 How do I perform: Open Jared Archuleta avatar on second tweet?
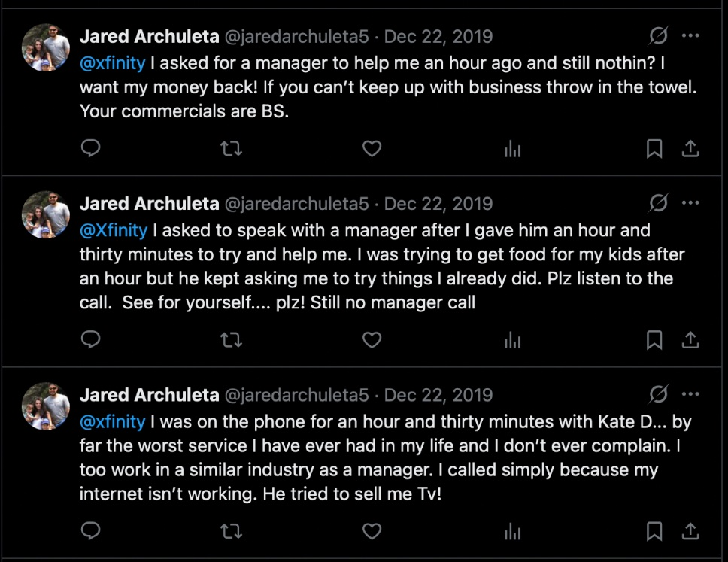coord(47,214)
